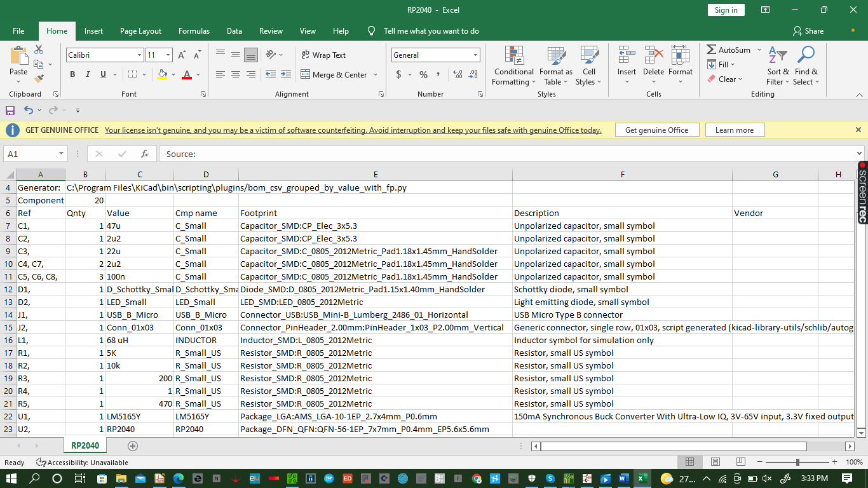Increase font size with larger A icon

(182, 55)
